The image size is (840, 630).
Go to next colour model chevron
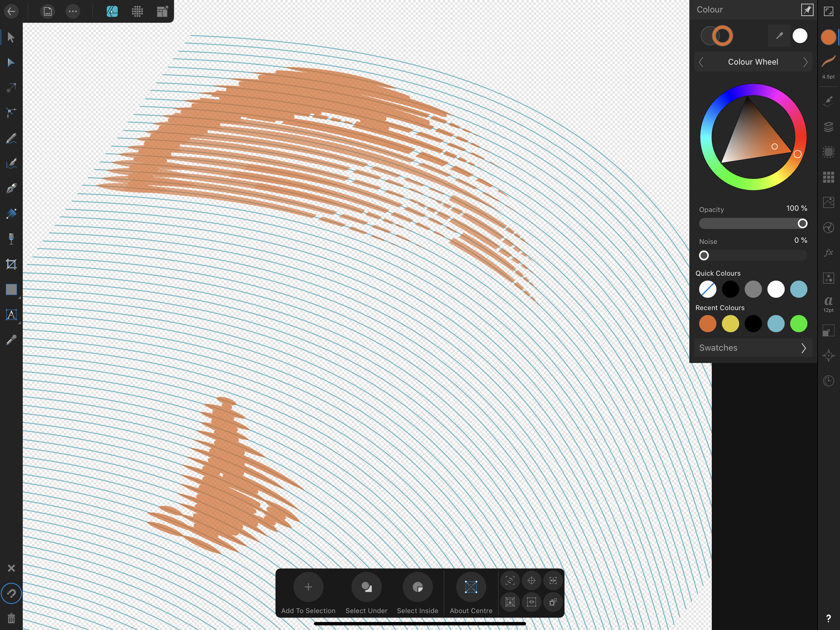[x=805, y=62]
